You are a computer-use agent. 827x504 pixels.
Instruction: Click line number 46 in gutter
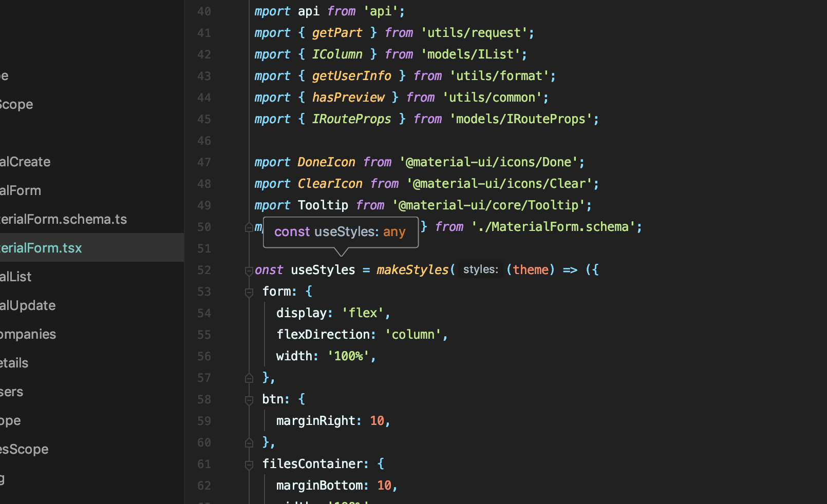click(204, 141)
